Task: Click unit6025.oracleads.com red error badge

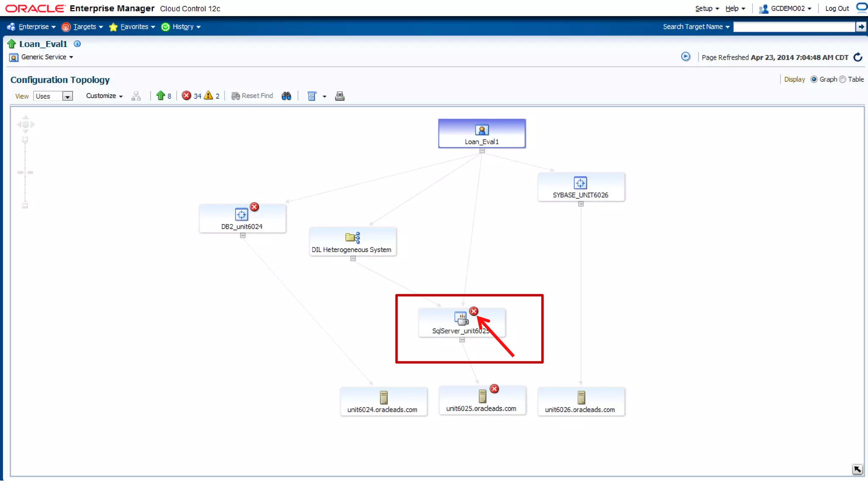Action: coord(494,388)
